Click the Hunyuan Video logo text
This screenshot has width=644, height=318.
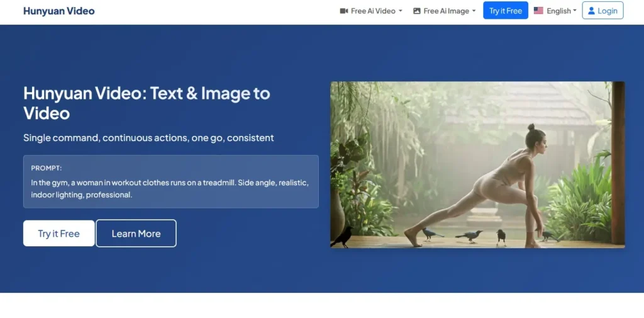click(x=58, y=11)
